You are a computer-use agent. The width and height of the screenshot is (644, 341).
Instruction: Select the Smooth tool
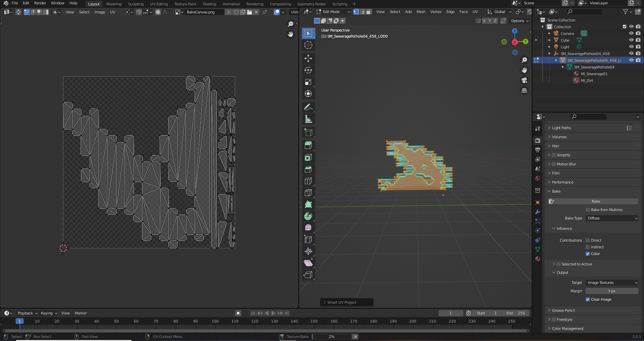(308, 228)
